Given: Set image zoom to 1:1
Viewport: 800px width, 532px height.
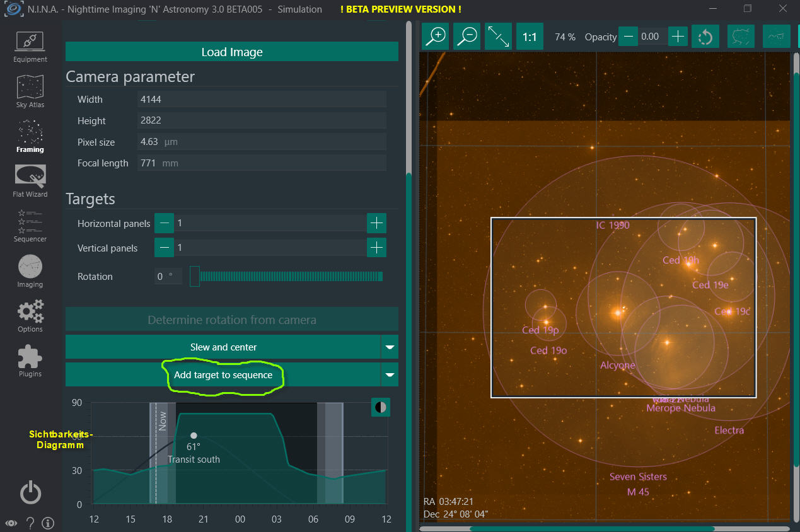Looking at the screenshot, I should [530, 37].
